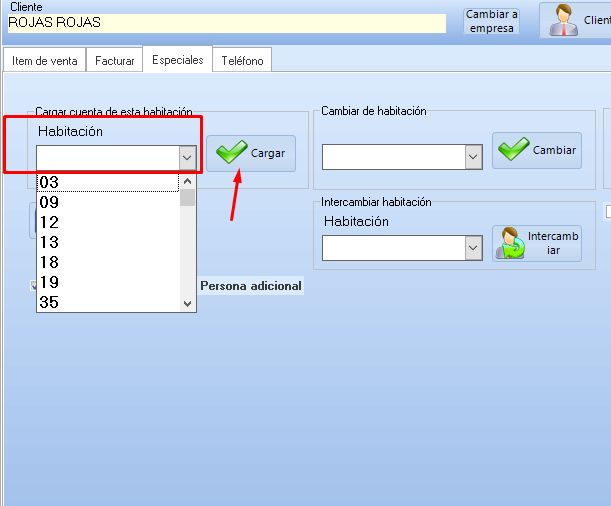Open the Cliente person icon button

point(575,20)
